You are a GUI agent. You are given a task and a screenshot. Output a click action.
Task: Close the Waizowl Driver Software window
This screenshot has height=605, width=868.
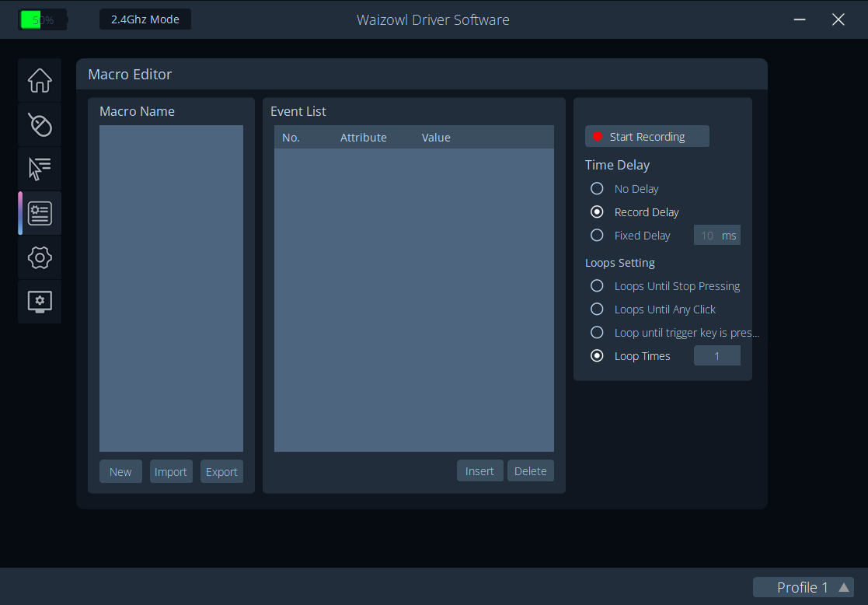pyautogui.click(x=838, y=19)
